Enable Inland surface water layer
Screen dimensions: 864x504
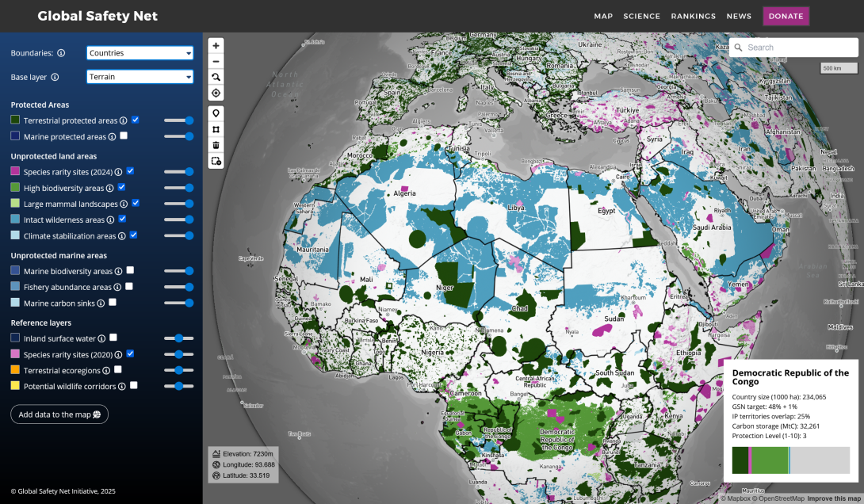point(113,337)
